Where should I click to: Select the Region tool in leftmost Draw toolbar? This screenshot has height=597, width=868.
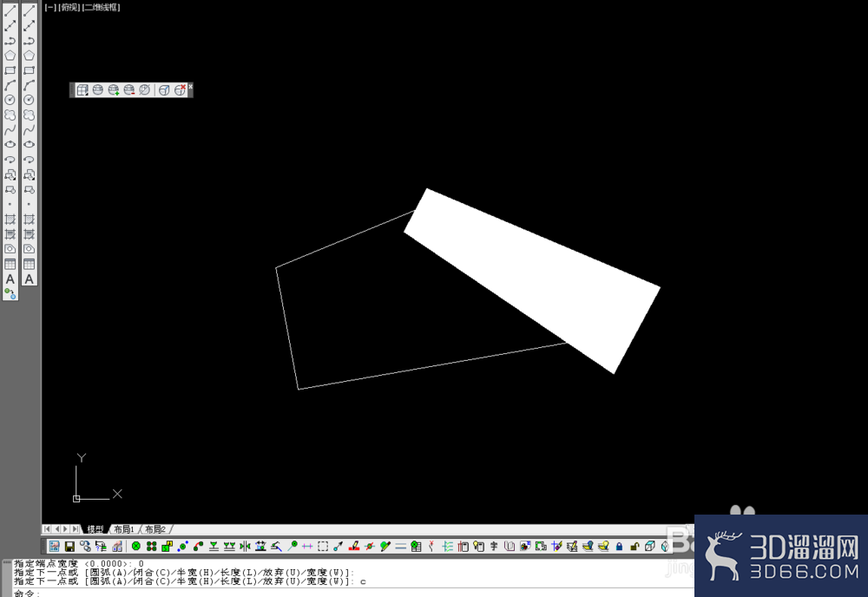[x=10, y=250]
